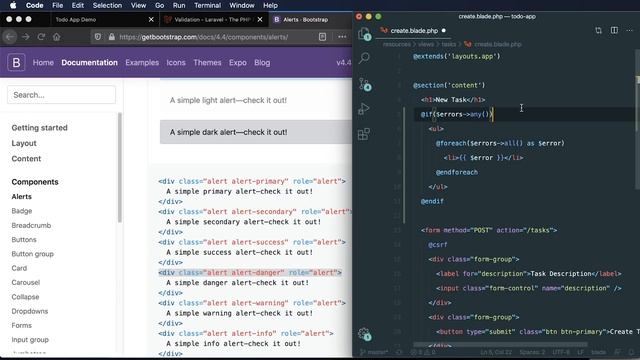
Task: Expand the Content docs section
Action: tap(26, 159)
